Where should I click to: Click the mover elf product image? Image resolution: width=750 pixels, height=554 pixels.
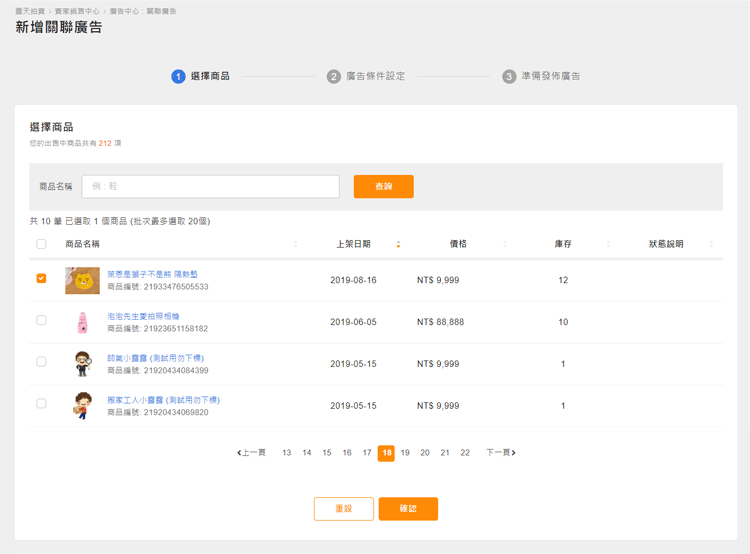pos(82,405)
